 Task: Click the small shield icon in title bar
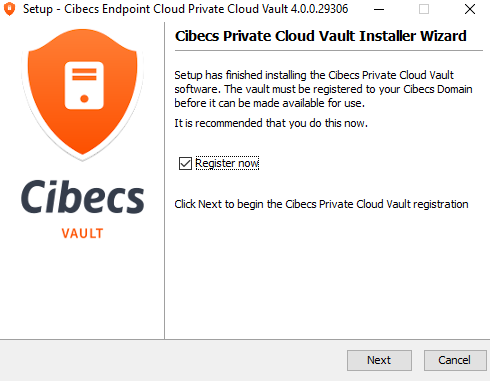9,9
